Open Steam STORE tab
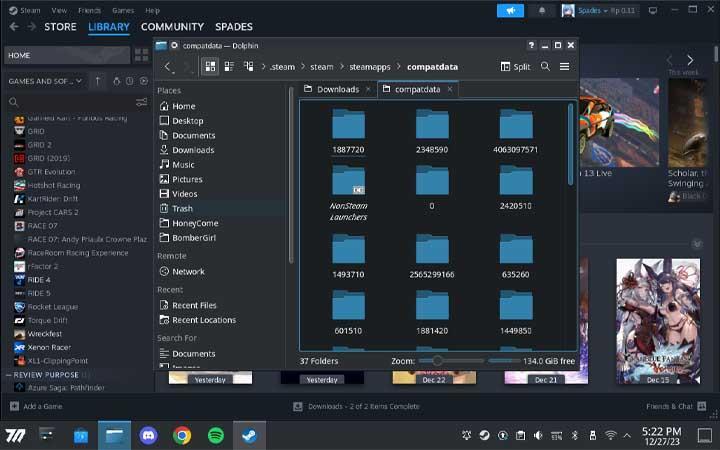 pyautogui.click(x=60, y=27)
